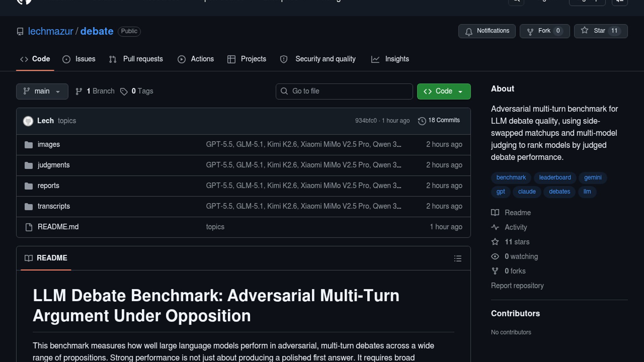Switch to the Actions tab
The height and width of the screenshot is (362, 644).
tap(196, 59)
